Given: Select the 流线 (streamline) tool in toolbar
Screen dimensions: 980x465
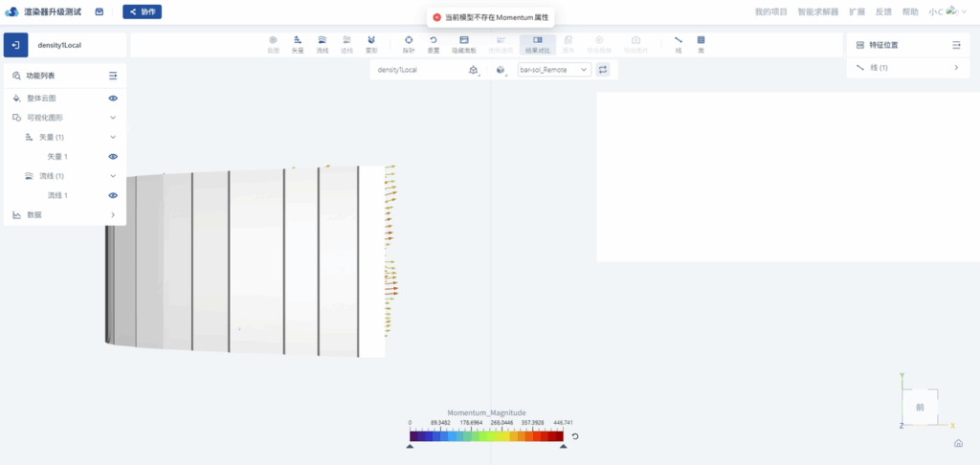Looking at the screenshot, I should click(323, 44).
